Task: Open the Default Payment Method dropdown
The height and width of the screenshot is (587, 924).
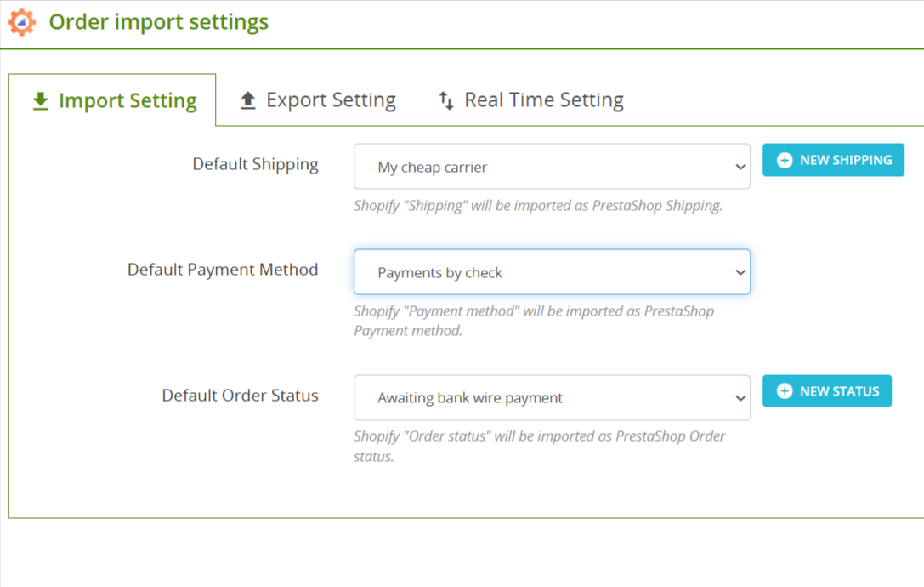Action: [x=552, y=272]
